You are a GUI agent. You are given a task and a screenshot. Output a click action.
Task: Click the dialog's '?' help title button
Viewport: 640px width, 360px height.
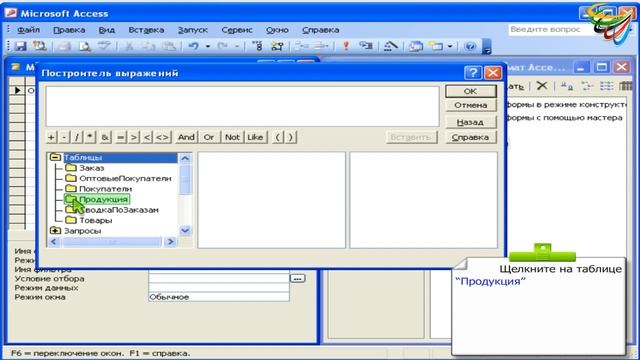[473, 73]
